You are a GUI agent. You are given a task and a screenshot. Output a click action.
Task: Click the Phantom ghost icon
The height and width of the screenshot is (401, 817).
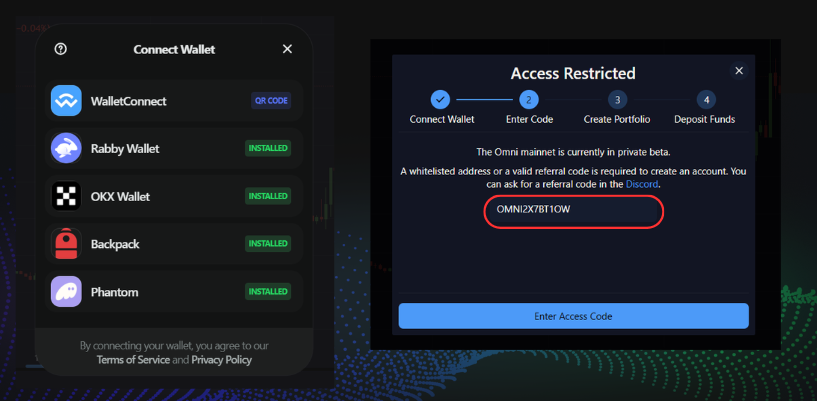pyautogui.click(x=66, y=292)
